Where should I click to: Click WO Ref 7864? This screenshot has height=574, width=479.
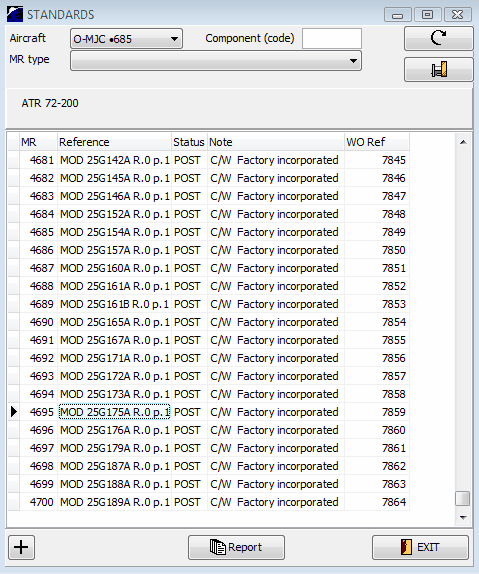(377, 502)
